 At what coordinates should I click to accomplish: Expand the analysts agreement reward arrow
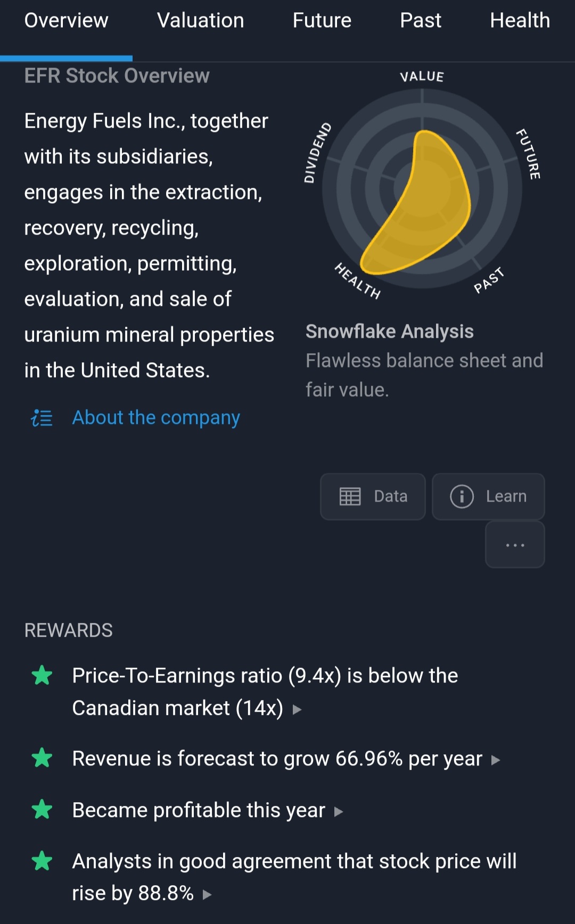207,895
